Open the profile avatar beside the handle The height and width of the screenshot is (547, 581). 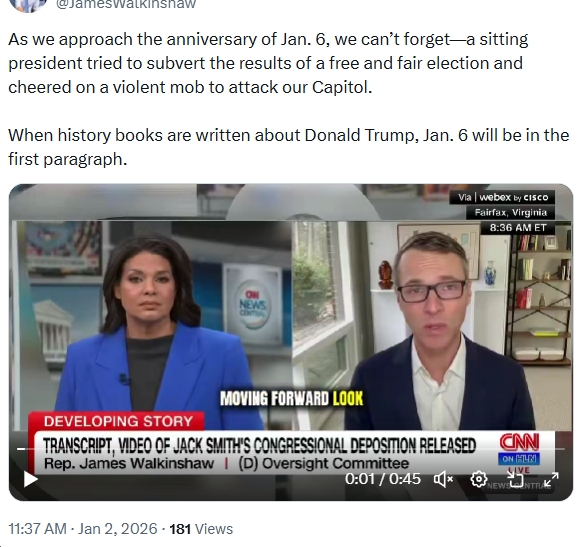(28, 5)
